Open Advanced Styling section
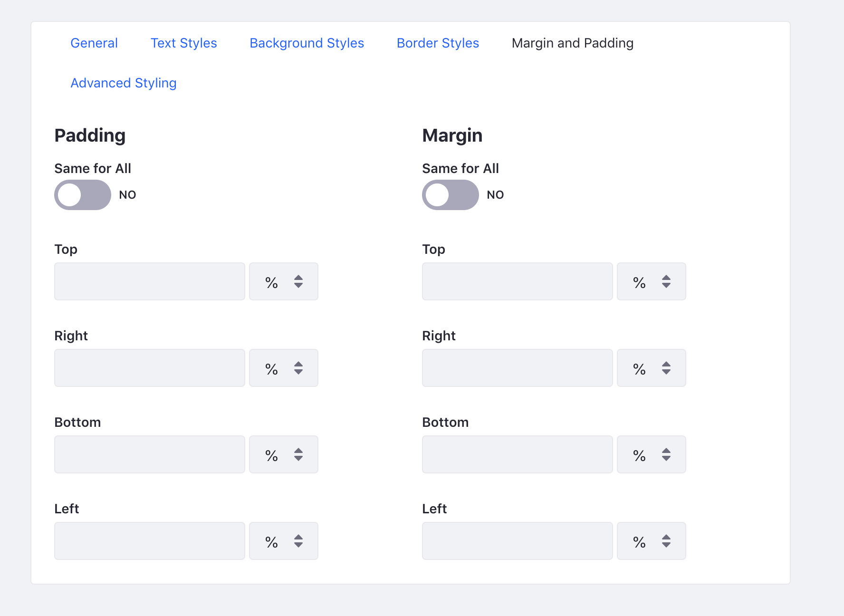This screenshot has width=844, height=616. point(124,83)
